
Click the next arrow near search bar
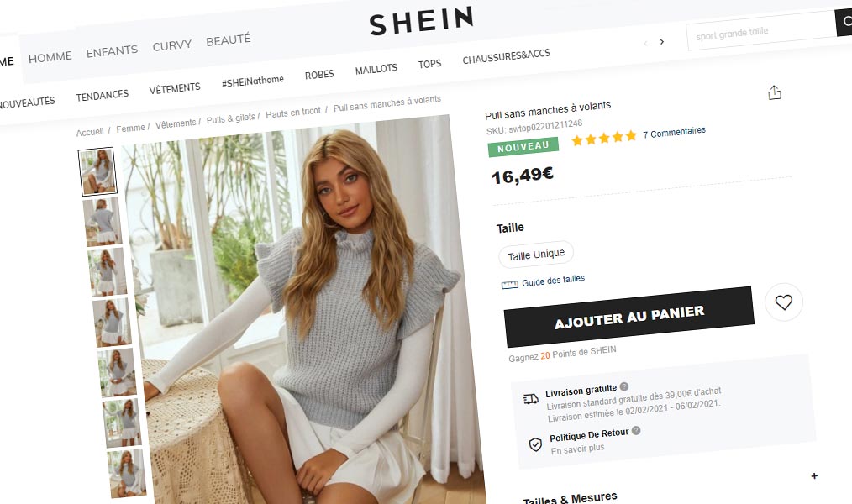(x=662, y=42)
